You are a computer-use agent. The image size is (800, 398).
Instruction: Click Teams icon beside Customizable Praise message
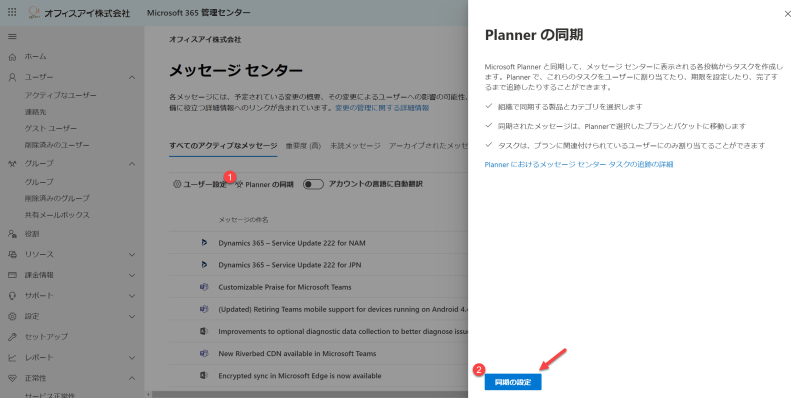tap(204, 287)
